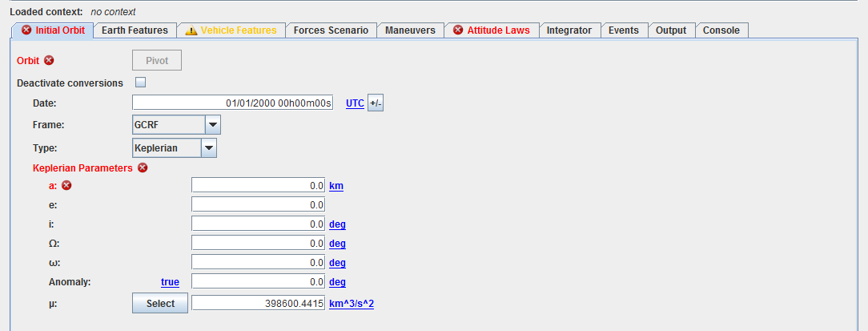Click the warning icon on Vehicle Features tab
This screenshot has height=331, width=868.
191,30
